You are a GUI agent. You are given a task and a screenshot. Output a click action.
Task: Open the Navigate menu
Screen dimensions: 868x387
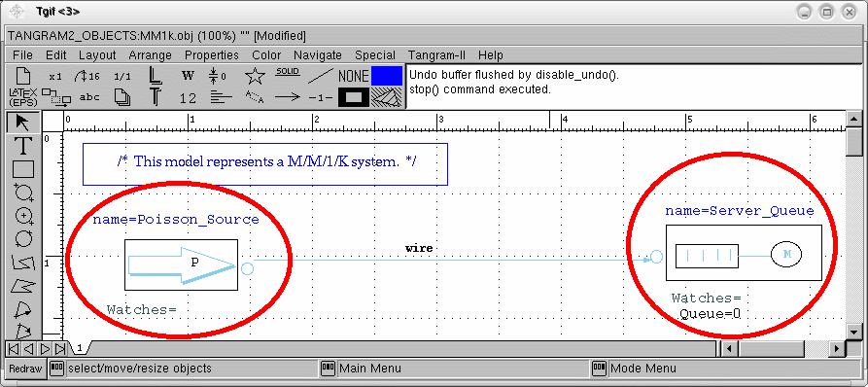[318, 55]
